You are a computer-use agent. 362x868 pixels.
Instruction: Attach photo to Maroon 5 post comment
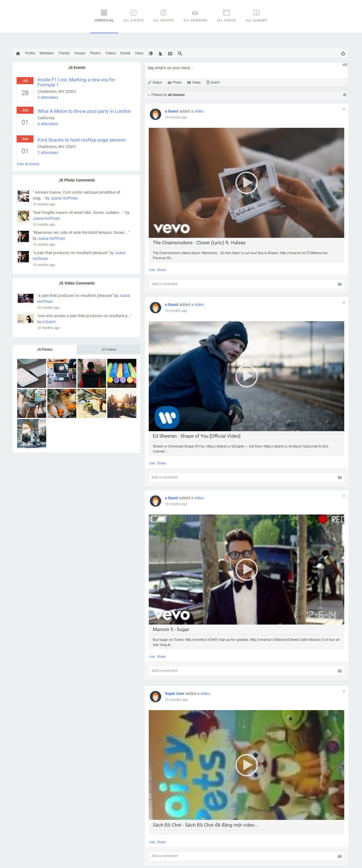339,671
